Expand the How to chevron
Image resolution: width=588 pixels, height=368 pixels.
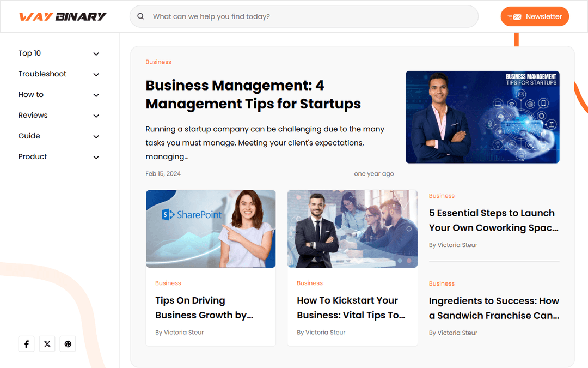[x=96, y=95]
